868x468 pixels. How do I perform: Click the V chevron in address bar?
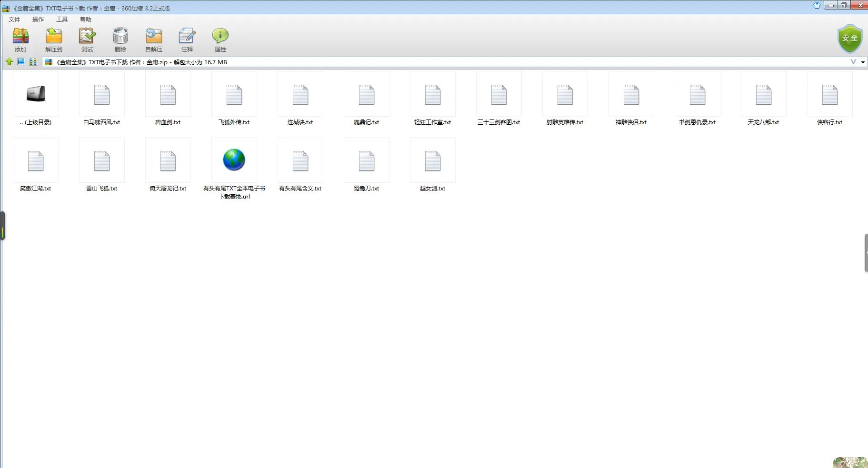coord(853,62)
